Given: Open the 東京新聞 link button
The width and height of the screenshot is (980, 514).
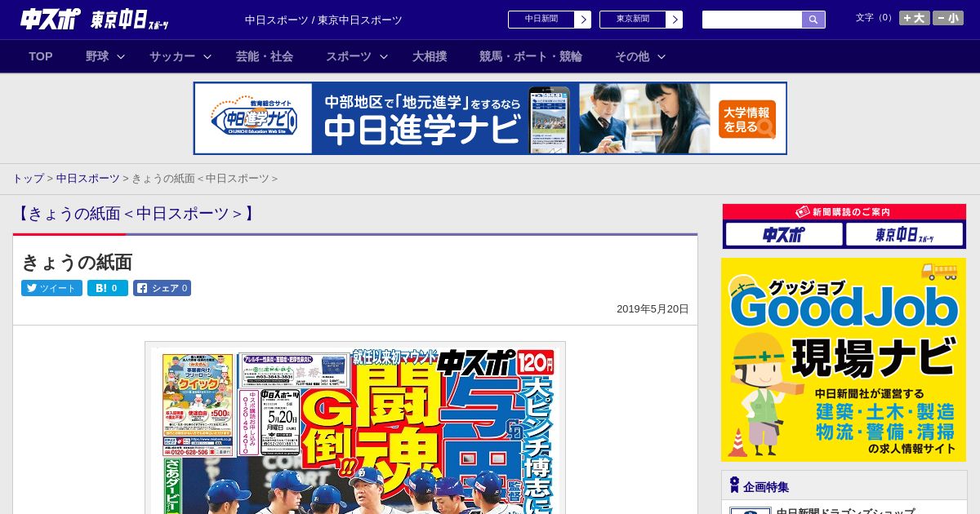Looking at the screenshot, I should click(633, 20).
